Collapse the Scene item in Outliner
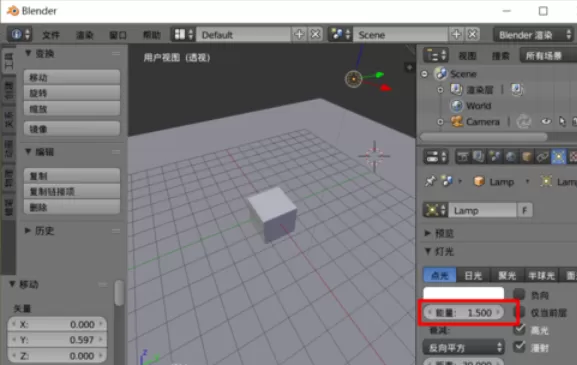The width and height of the screenshot is (577, 365). (x=424, y=74)
